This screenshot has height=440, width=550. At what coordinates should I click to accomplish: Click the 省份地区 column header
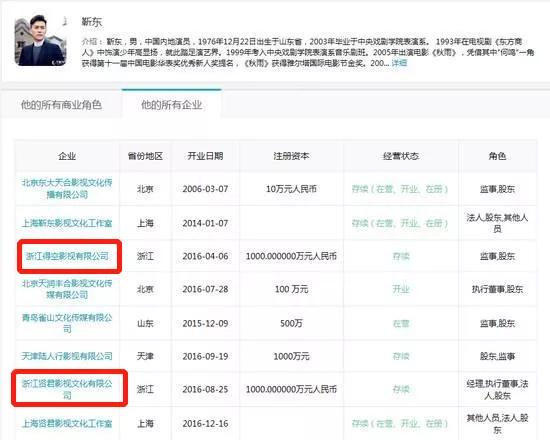coord(145,156)
